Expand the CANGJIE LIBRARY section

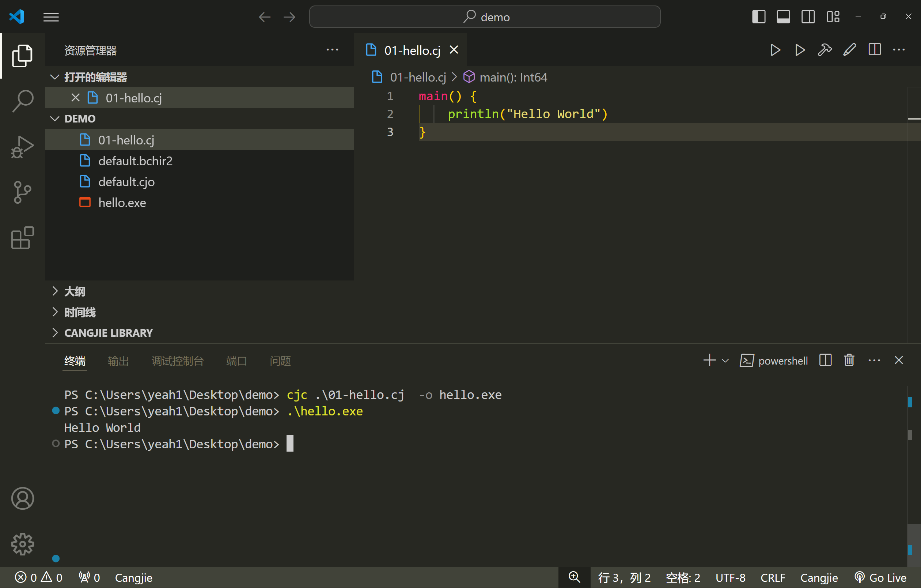coord(108,333)
